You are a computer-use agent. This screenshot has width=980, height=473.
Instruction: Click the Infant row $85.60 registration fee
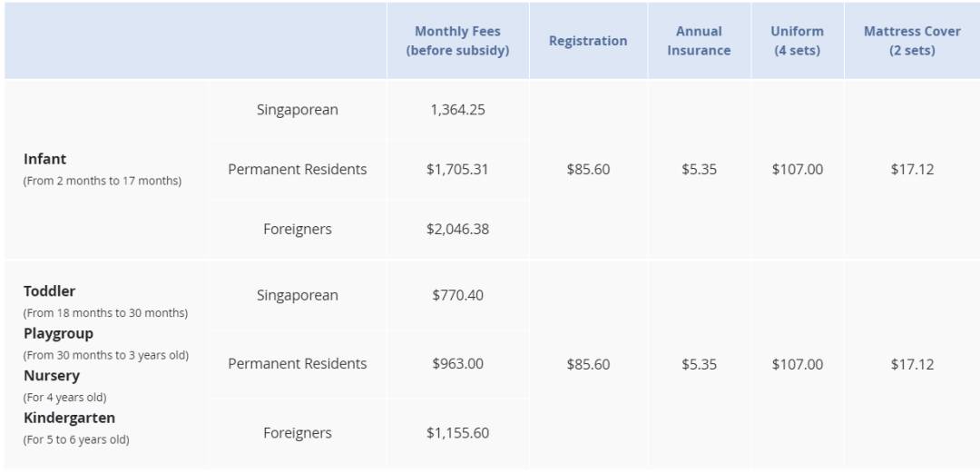coord(588,170)
